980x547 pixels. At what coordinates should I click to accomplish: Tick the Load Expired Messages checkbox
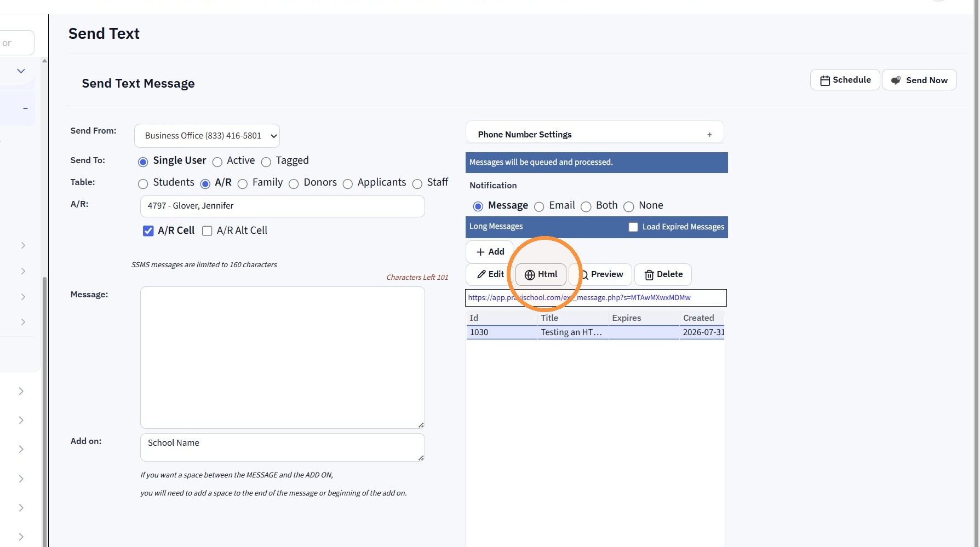[x=633, y=227]
